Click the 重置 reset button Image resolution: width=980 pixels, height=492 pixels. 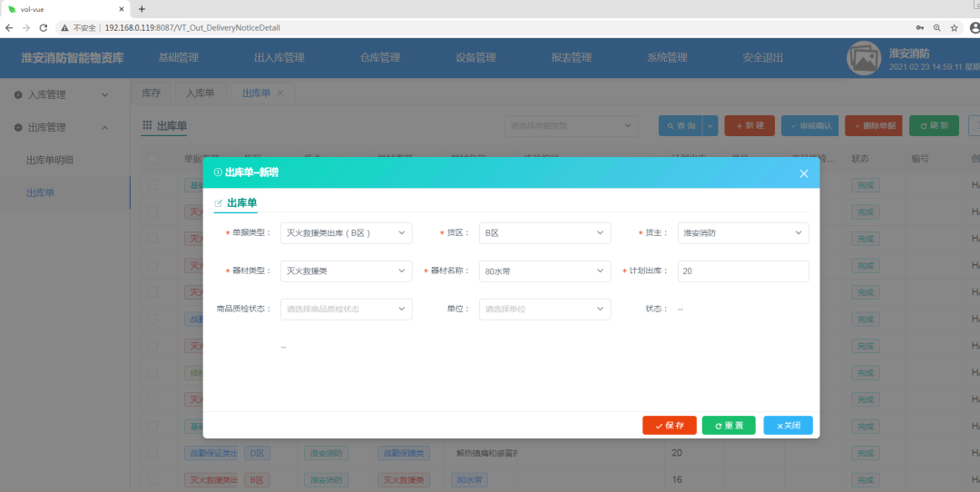(729, 425)
